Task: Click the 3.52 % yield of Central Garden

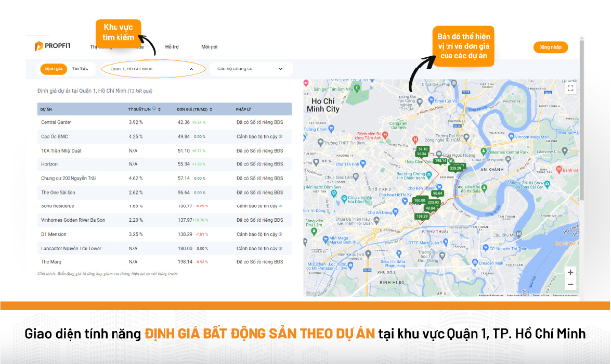Action: (136, 122)
